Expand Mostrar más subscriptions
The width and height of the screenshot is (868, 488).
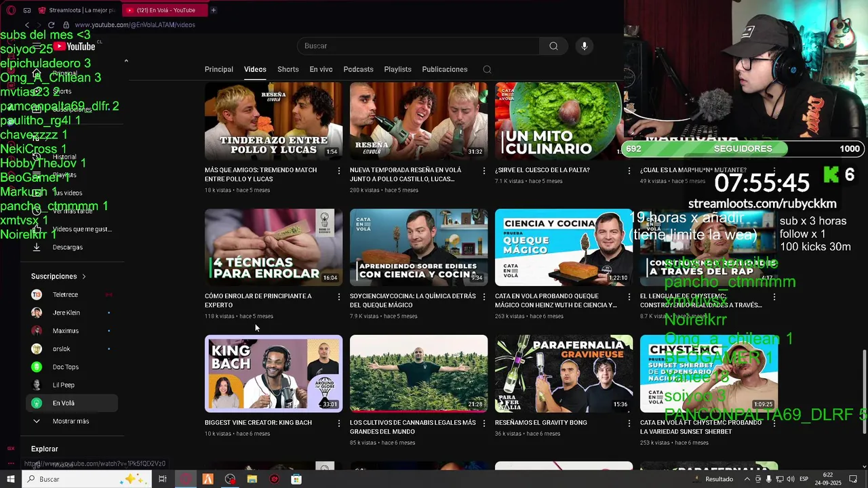[72, 422]
